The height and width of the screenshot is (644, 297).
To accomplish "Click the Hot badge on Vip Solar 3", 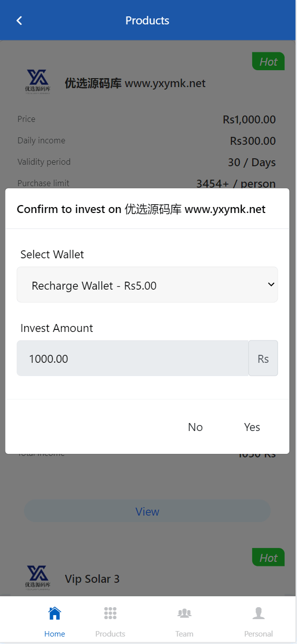I will 269,557.
